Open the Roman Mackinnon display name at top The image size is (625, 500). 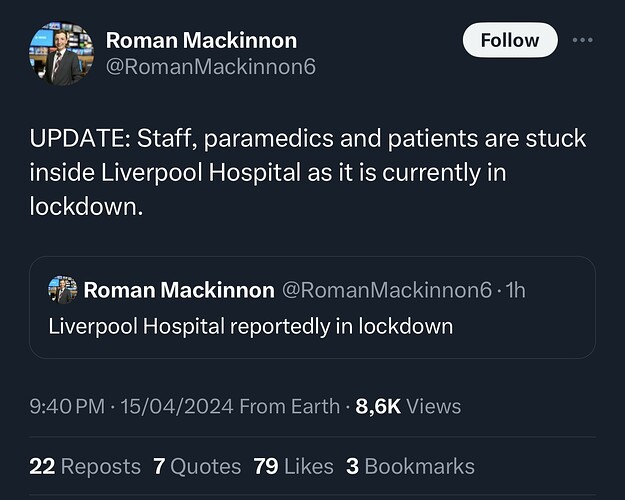[x=201, y=41]
